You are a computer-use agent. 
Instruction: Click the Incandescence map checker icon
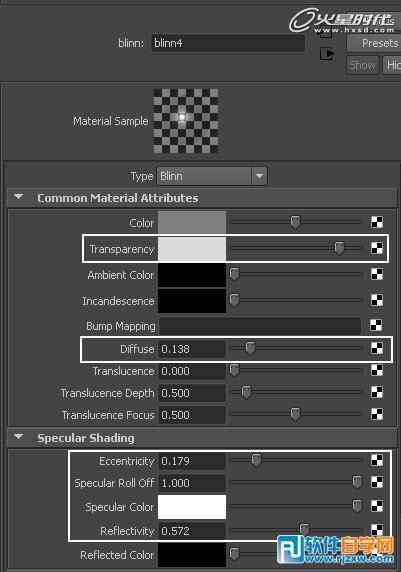(x=377, y=300)
